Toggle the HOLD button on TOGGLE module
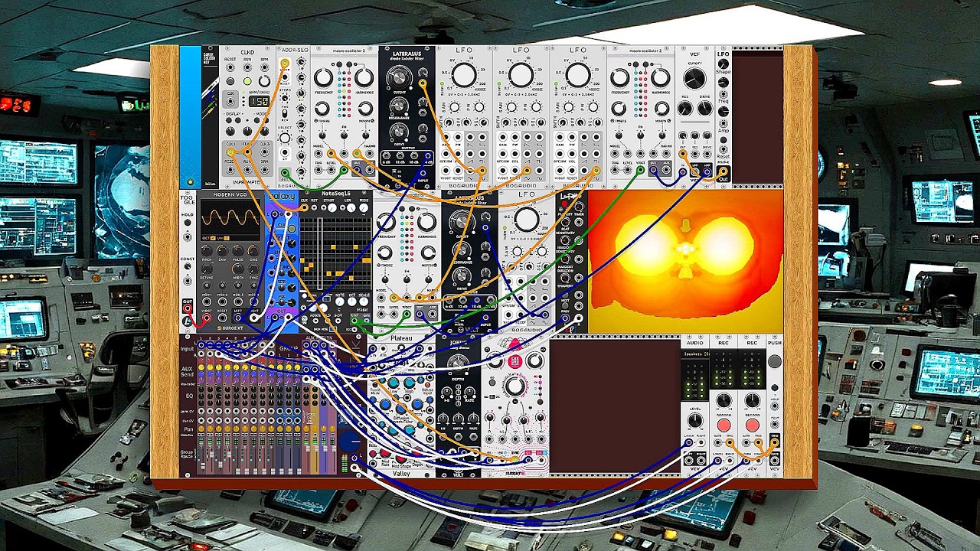The width and height of the screenshot is (980, 551). coord(188,223)
